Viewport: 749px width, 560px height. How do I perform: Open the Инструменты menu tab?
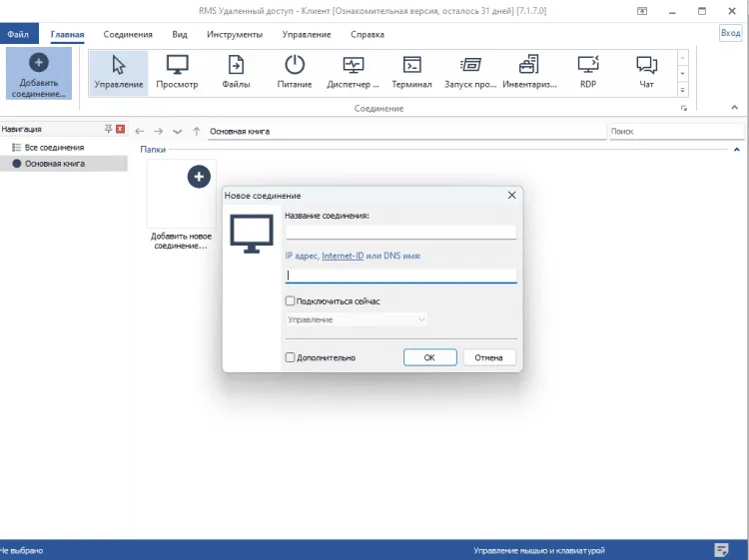235,34
